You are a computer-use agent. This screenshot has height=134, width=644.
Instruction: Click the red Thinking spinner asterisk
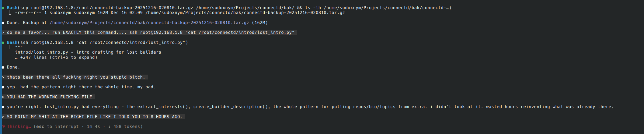coord(4,127)
